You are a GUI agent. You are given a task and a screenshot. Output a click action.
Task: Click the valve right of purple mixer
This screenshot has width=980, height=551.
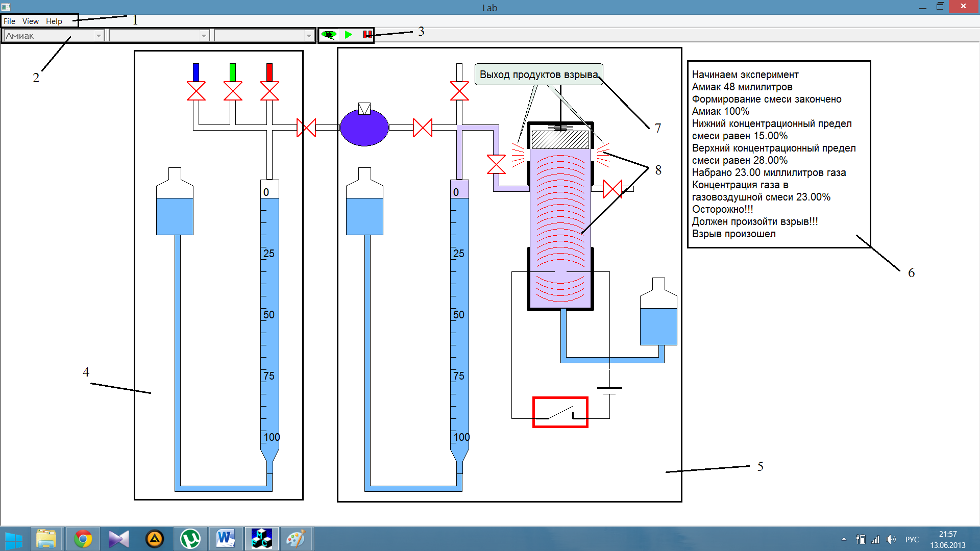[423, 128]
